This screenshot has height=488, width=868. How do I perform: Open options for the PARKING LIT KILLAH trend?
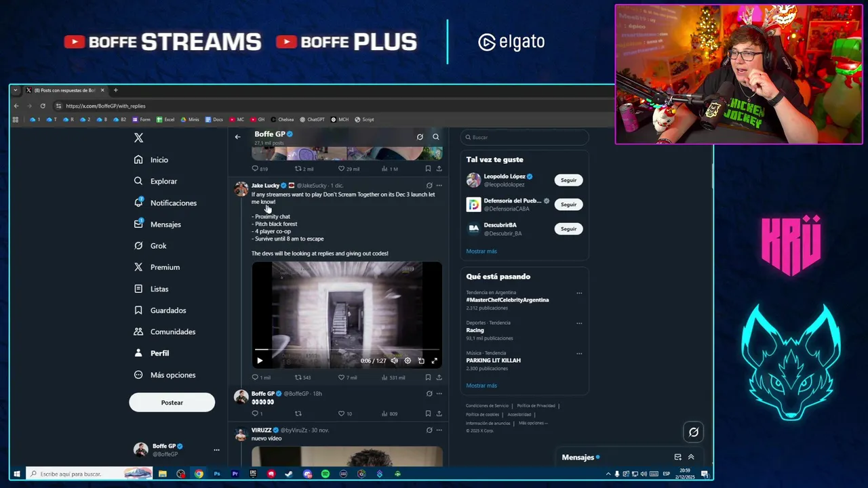coord(579,353)
